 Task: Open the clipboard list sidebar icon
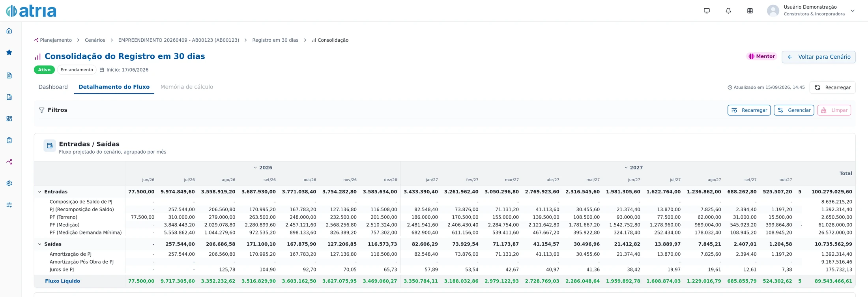9,140
